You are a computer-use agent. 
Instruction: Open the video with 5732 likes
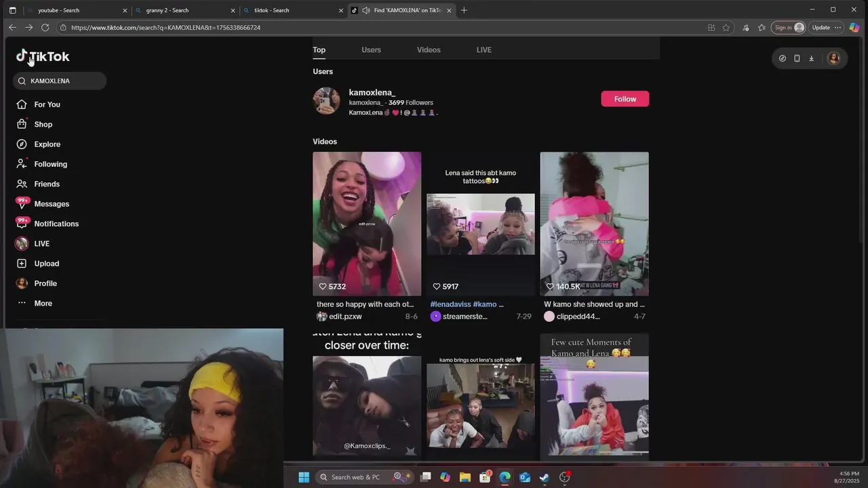[x=367, y=224]
